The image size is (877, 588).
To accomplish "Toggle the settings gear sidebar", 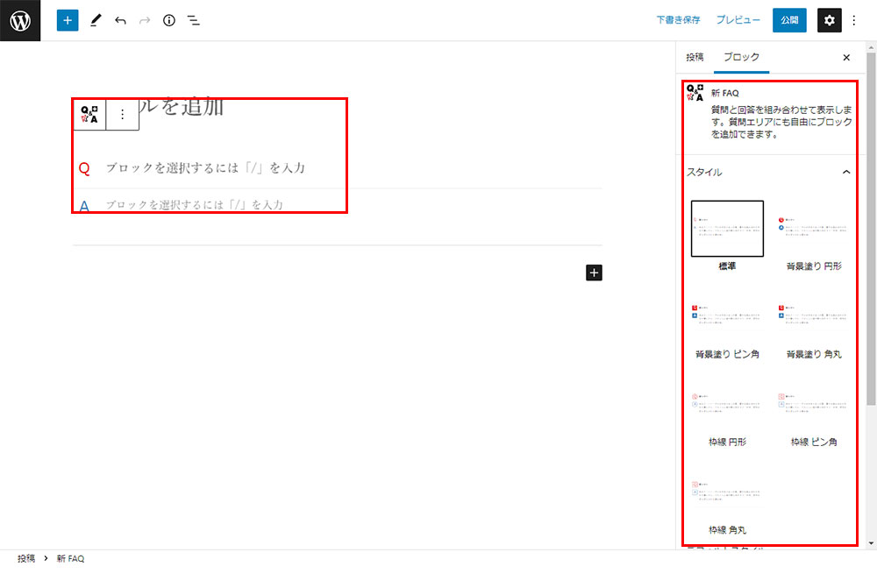I will [830, 20].
